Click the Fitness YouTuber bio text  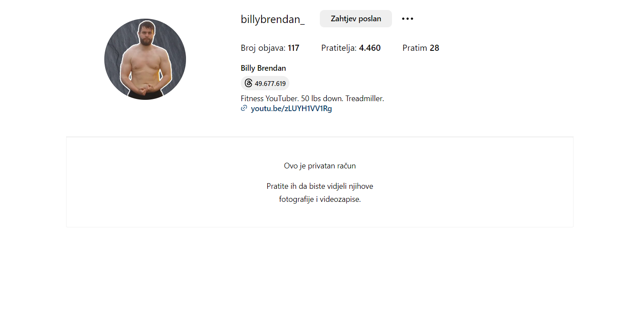click(x=270, y=99)
